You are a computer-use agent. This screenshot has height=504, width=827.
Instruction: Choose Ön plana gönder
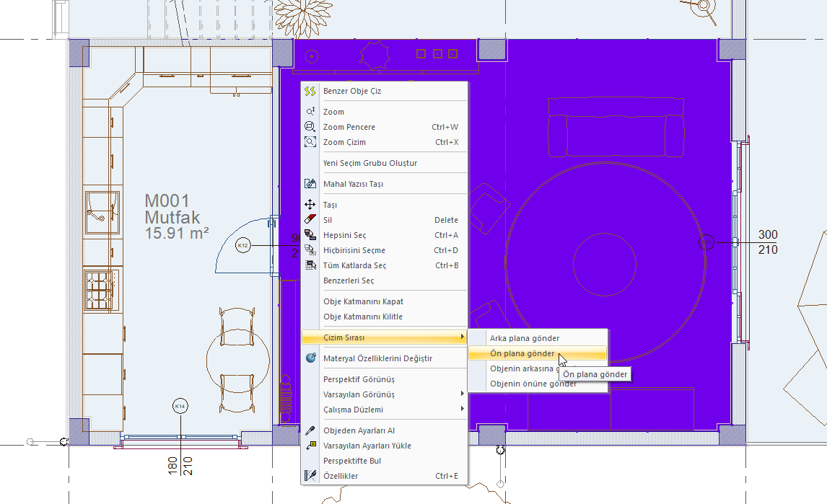522,353
